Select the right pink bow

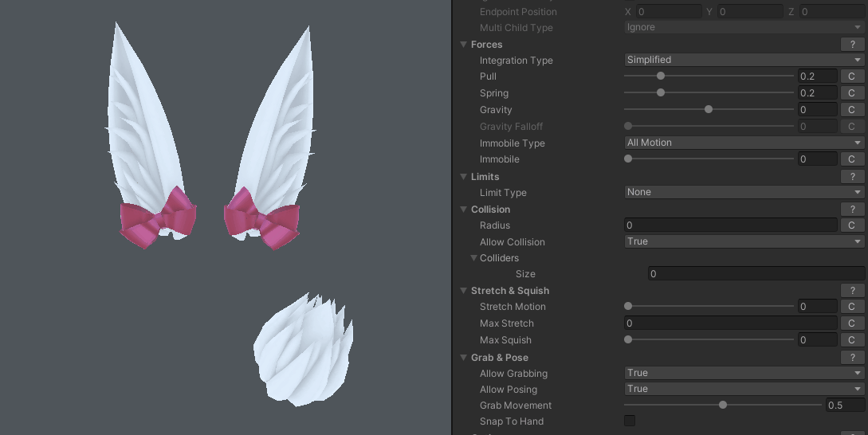coord(262,219)
